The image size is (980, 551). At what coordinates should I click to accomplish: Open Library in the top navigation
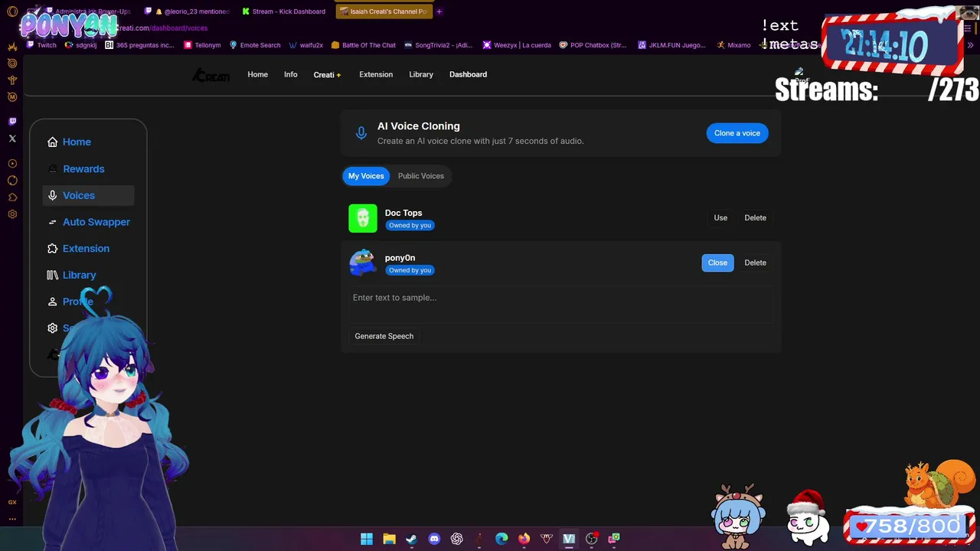[421, 74]
